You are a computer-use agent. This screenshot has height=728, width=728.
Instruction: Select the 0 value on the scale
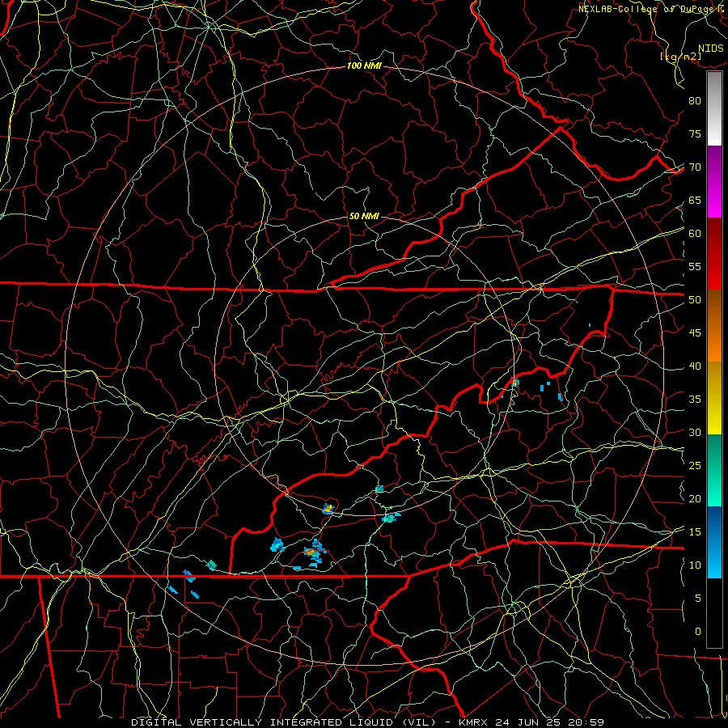(698, 632)
